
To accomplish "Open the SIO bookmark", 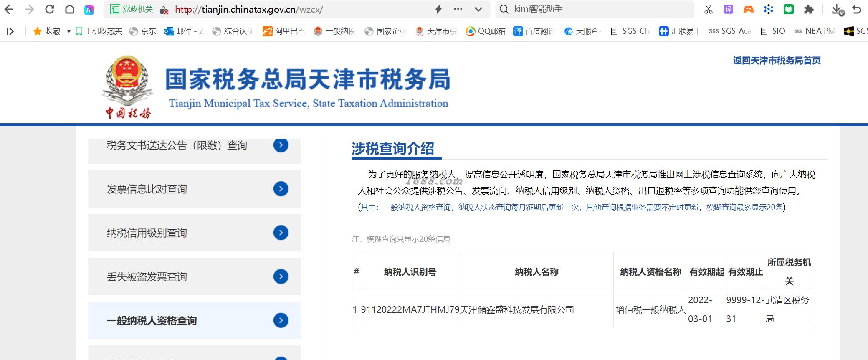I will (773, 31).
